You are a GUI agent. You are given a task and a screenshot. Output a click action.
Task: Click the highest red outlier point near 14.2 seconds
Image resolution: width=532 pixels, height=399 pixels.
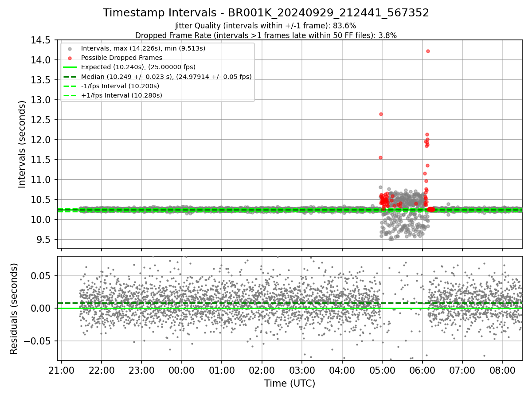pos(428,51)
